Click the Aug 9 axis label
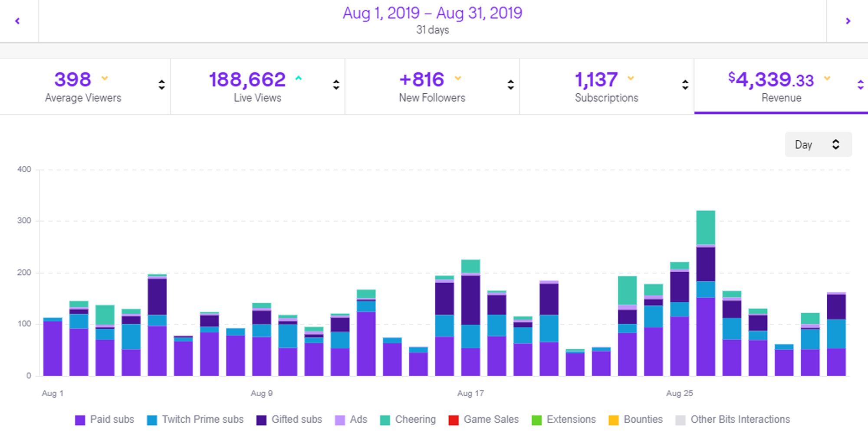 pos(262,393)
